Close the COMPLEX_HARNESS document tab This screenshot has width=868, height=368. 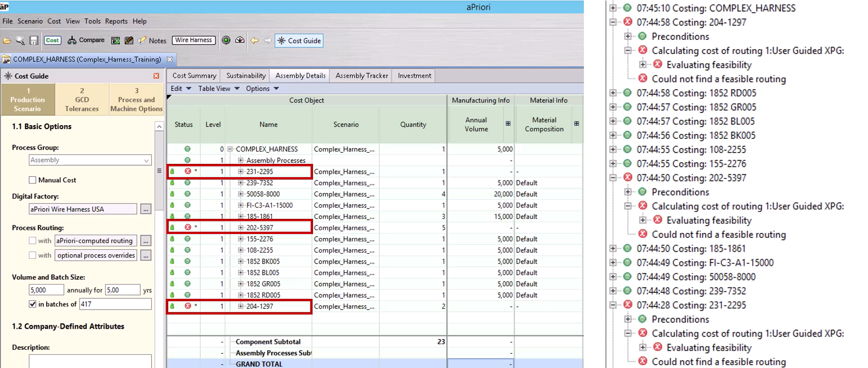tap(170, 59)
